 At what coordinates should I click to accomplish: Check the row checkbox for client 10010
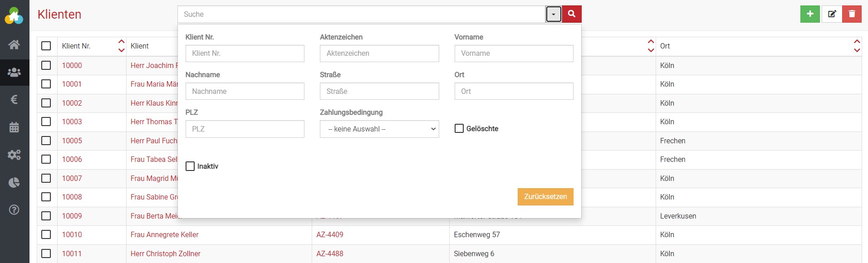coord(46,234)
